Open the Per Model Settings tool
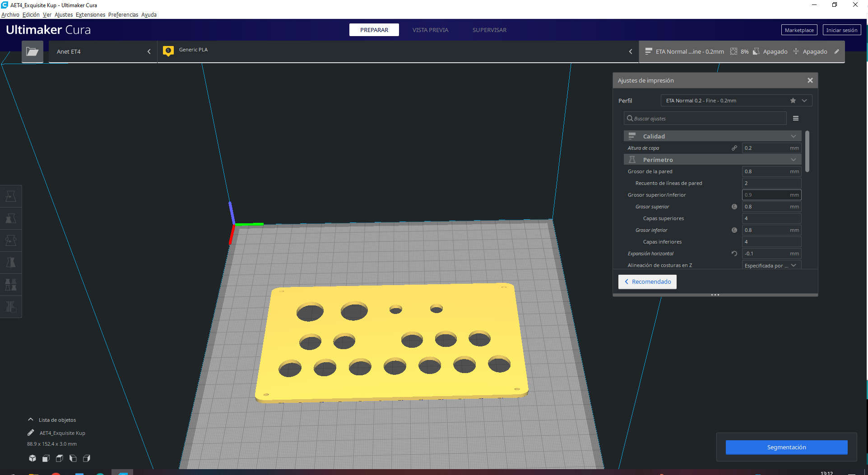The width and height of the screenshot is (868, 475). (x=11, y=285)
